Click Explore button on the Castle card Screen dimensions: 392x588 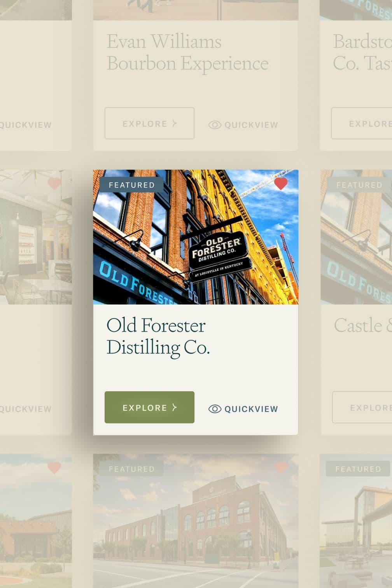(362, 407)
